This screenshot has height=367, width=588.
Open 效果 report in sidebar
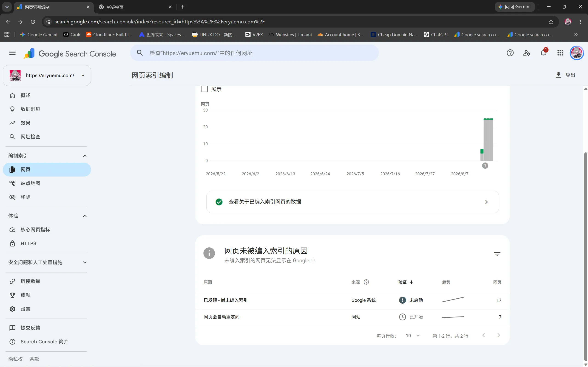tap(47, 123)
